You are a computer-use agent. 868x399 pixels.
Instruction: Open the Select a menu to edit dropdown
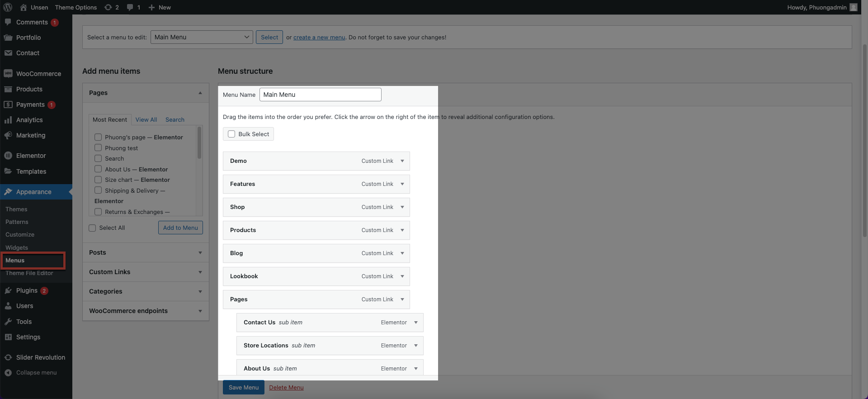click(202, 37)
